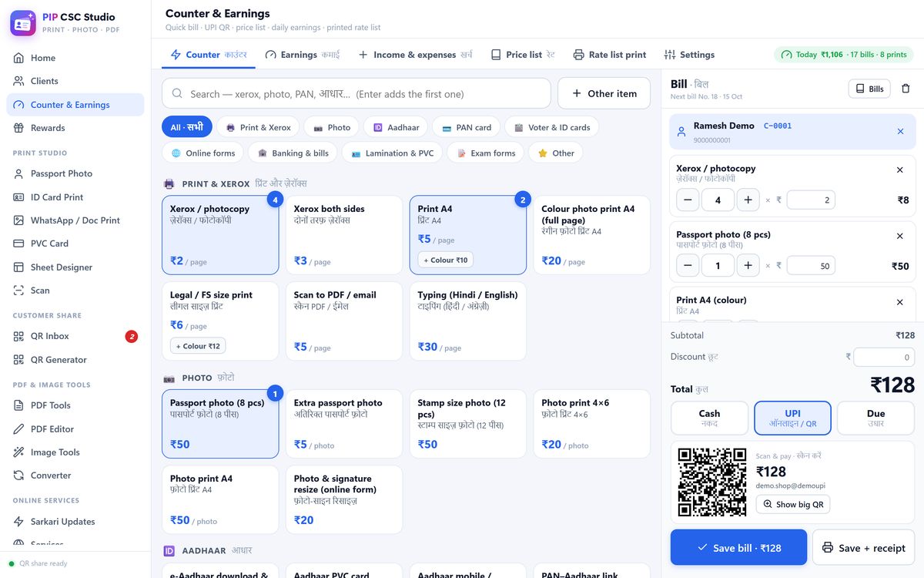Decrease Passport photo quantity with minus
The height and width of the screenshot is (578, 924).
(688, 266)
